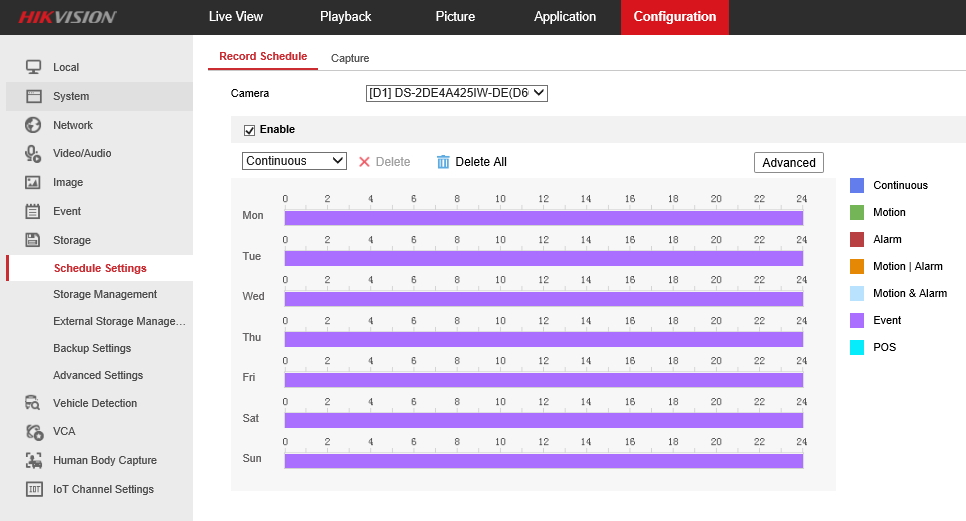This screenshot has height=521, width=966.
Task: Click the Motion green legend swatch
Action: pyautogui.click(x=857, y=212)
